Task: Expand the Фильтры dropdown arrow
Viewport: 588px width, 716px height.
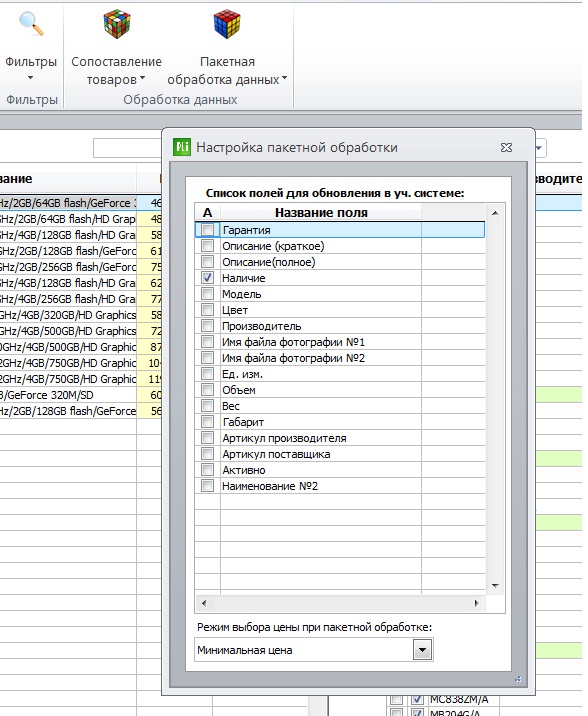Action: point(31,78)
